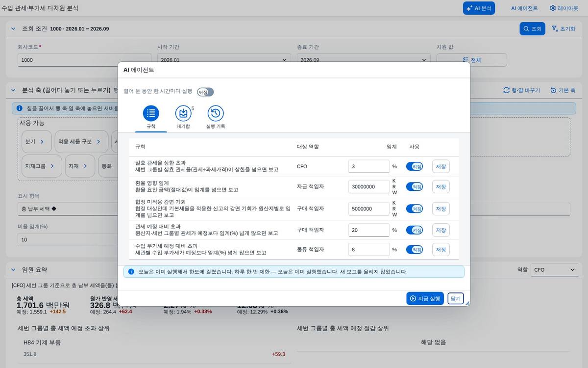Click 기본 축 restore icon

pos(553,90)
